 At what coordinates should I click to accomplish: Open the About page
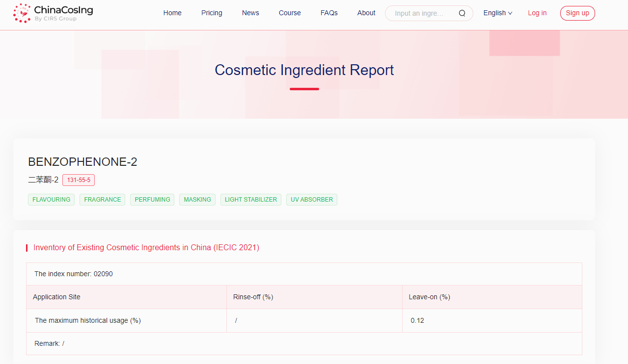[366, 13]
